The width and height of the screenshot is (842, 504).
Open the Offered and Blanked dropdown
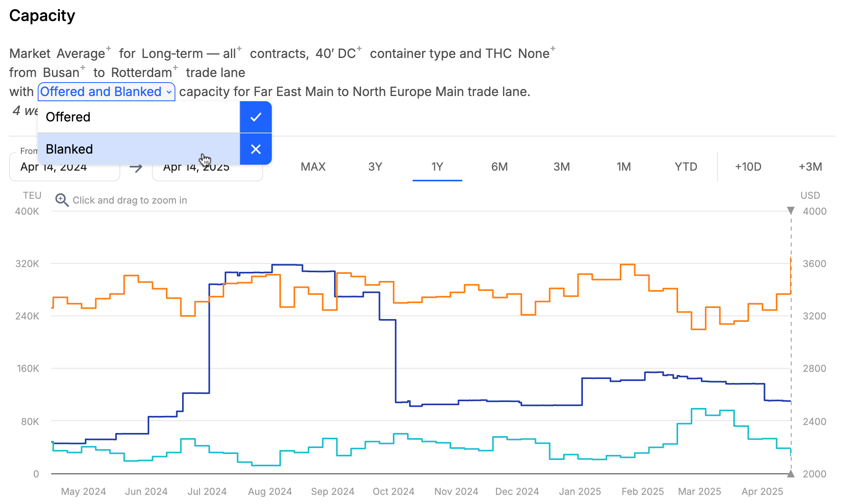tap(106, 92)
